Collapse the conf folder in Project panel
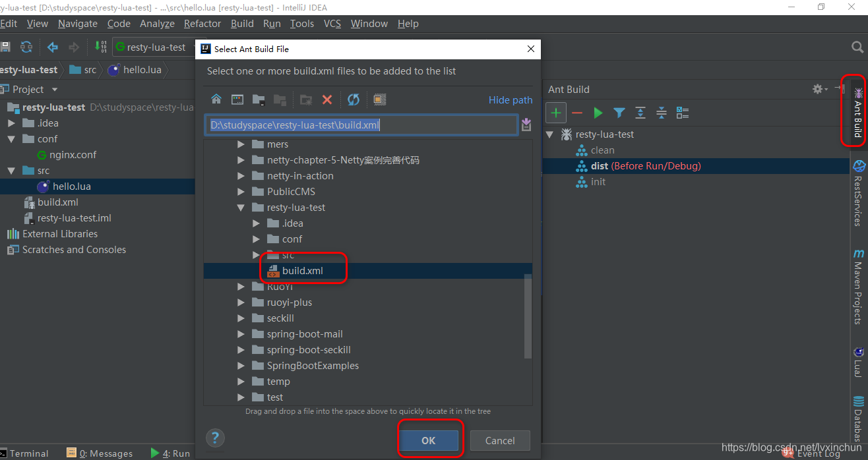 (x=11, y=139)
